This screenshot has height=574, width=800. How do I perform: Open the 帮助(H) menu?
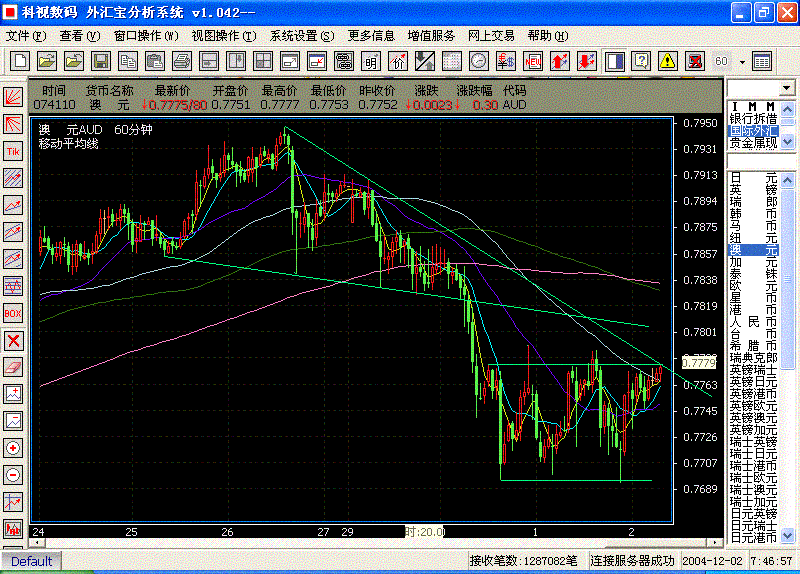548,36
